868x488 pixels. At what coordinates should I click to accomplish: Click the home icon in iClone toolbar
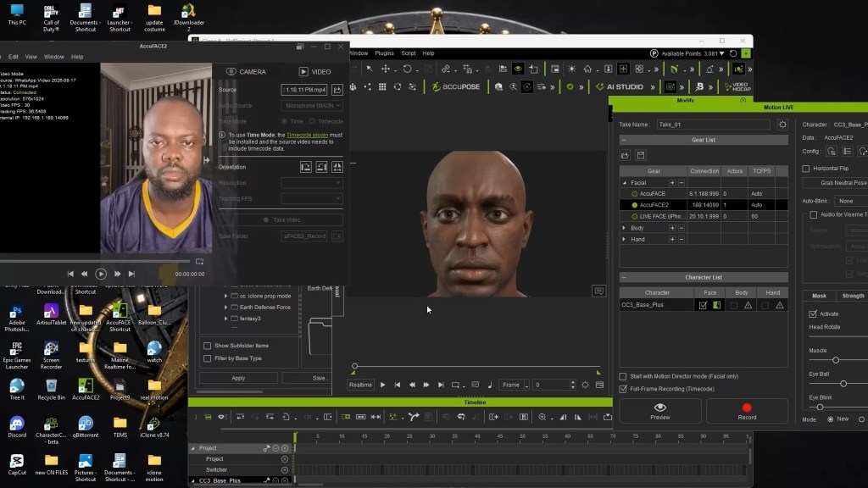click(587, 69)
